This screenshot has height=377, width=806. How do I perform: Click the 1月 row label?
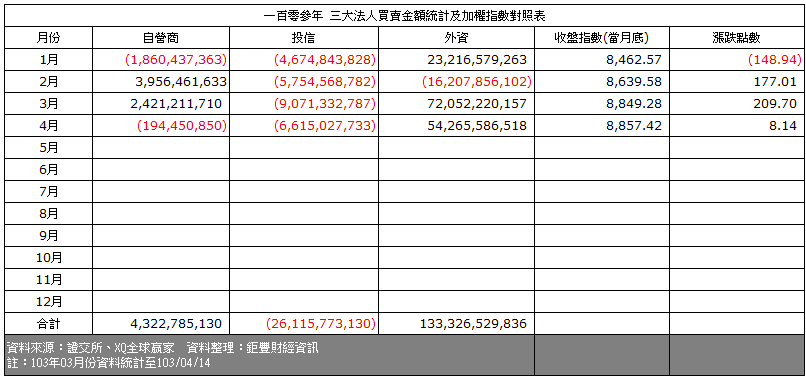[48, 60]
